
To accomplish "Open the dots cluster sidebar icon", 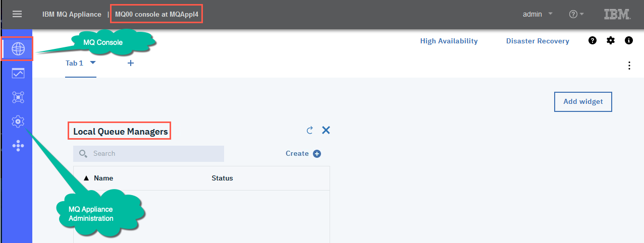I will 18,146.
